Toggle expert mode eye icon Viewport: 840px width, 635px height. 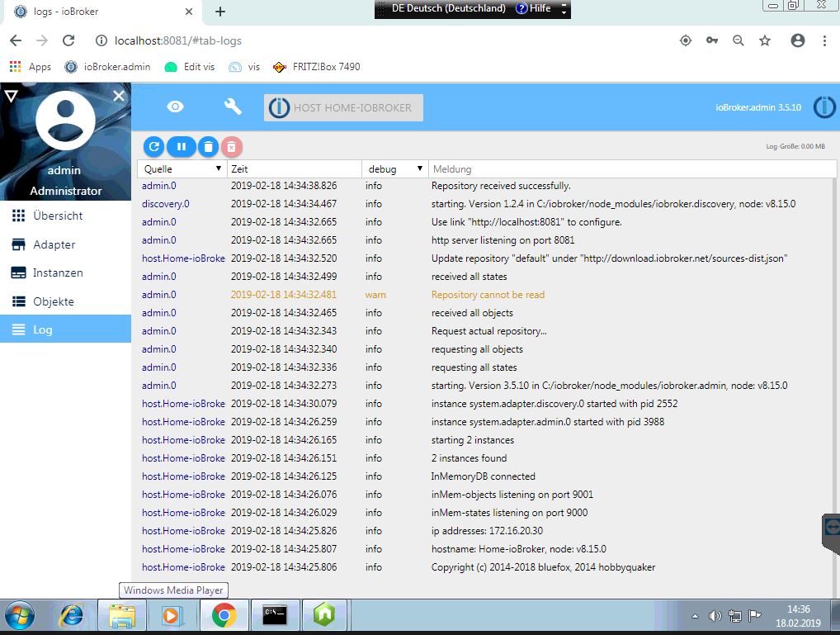[175, 107]
